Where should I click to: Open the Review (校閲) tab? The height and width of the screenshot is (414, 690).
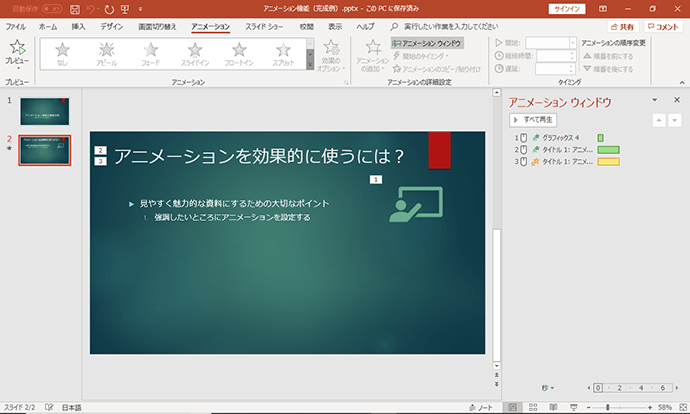tap(306, 26)
